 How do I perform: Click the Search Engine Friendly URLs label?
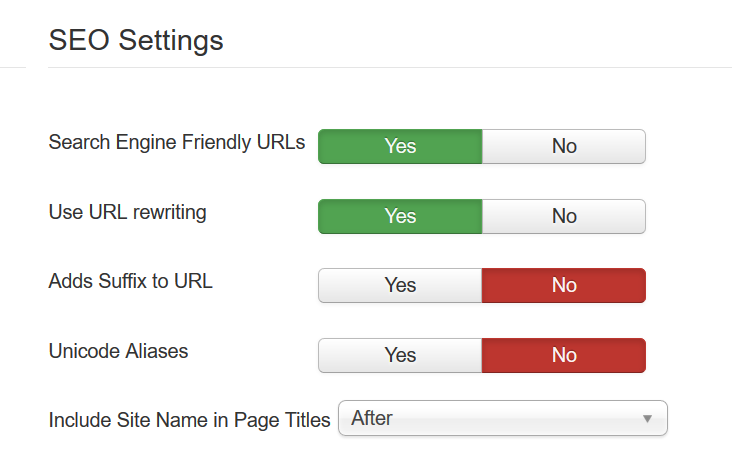pos(177,142)
